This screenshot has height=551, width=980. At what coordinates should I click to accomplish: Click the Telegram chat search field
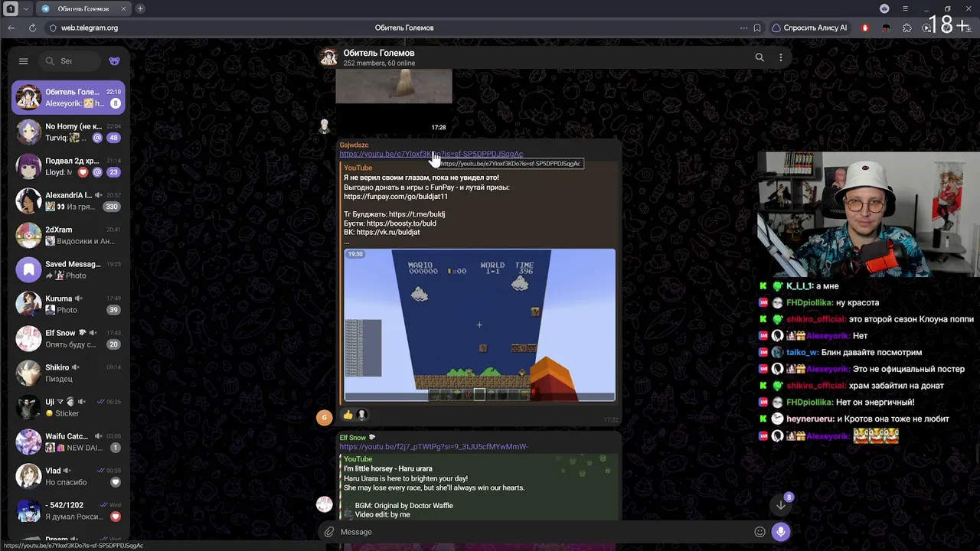(x=70, y=61)
